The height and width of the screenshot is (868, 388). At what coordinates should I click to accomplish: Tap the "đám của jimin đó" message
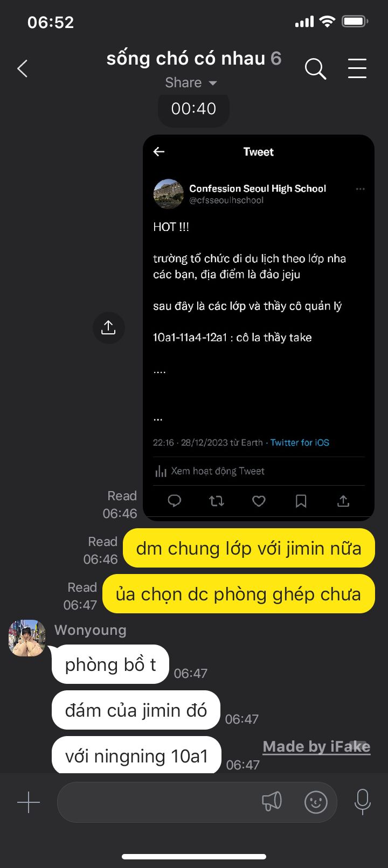[136, 710]
